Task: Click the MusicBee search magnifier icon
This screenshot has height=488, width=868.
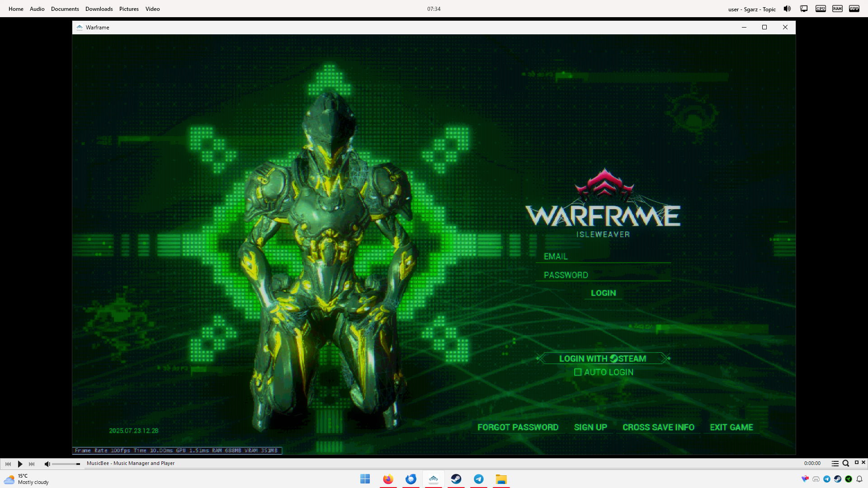Action: pyautogui.click(x=845, y=464)
